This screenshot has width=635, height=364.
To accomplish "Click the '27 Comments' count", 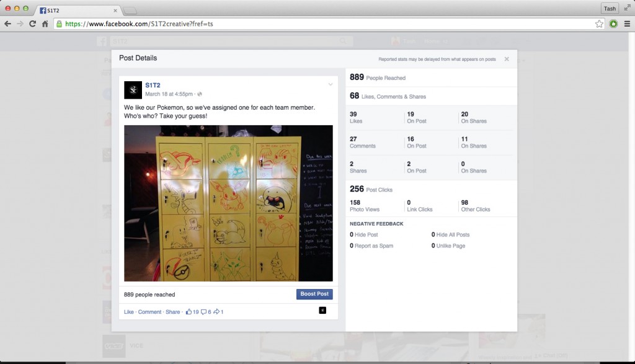I will click(362, 142).
